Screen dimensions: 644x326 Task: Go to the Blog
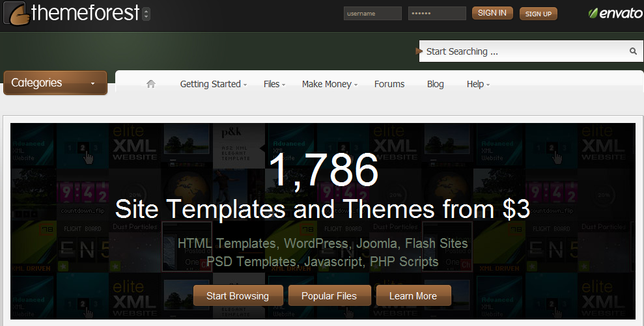[436, 84]
